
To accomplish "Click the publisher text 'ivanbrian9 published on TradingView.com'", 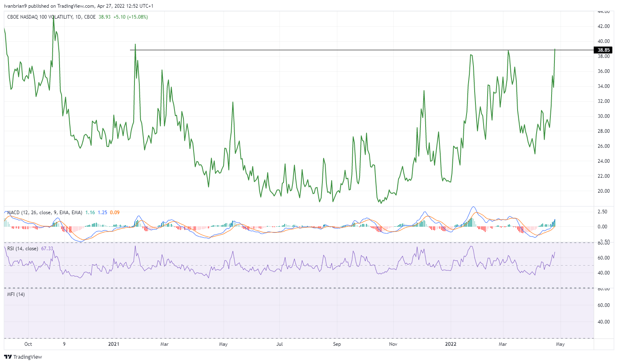I will coord(49,6).
